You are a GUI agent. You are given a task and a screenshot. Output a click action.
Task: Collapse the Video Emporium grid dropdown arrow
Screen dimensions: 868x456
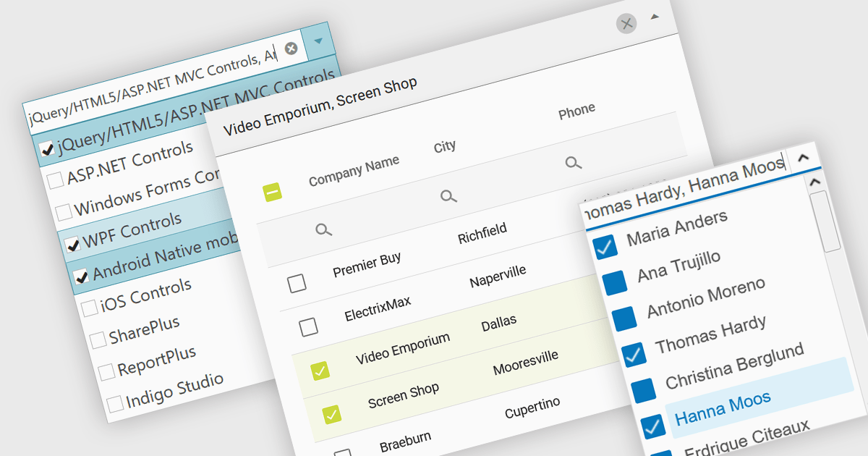coord(655,16)
